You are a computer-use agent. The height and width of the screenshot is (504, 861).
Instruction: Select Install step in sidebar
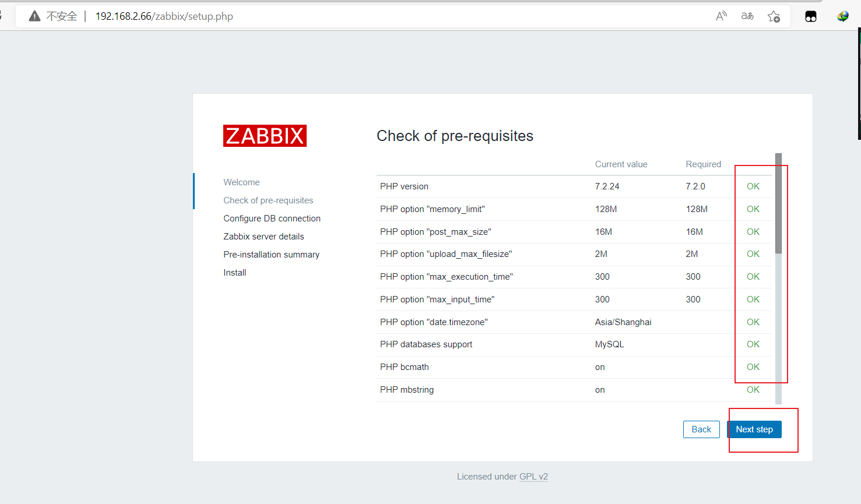[x=234, y=273]
